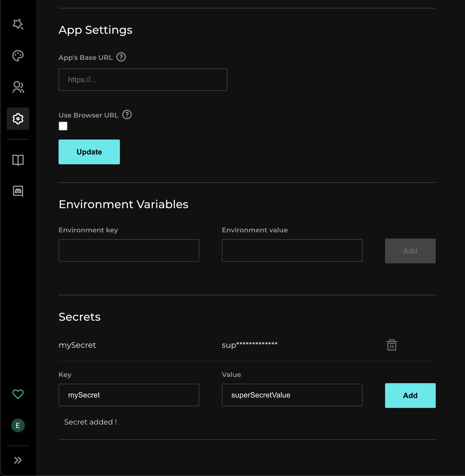
Task: Select the settings gear icon
Action: [x=18, y=119]
